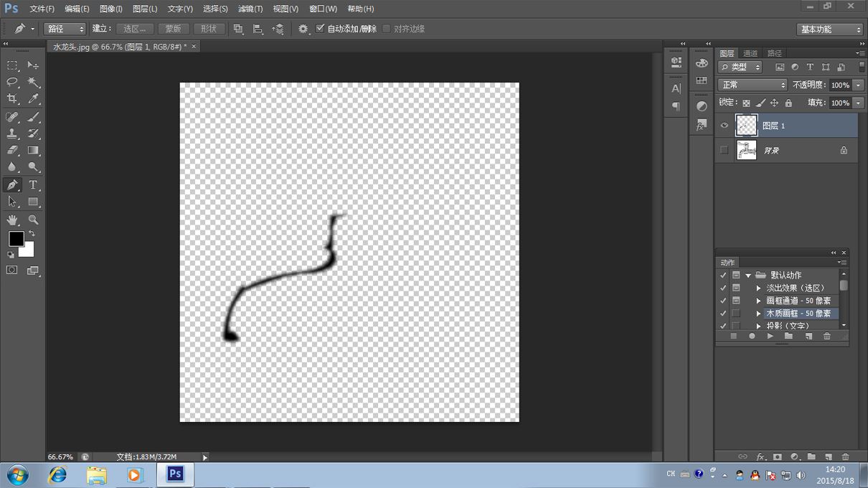Swap foreground and background colors
This screenshot has width=868, height=488.
pyautogui.click(x=32, y=234)
